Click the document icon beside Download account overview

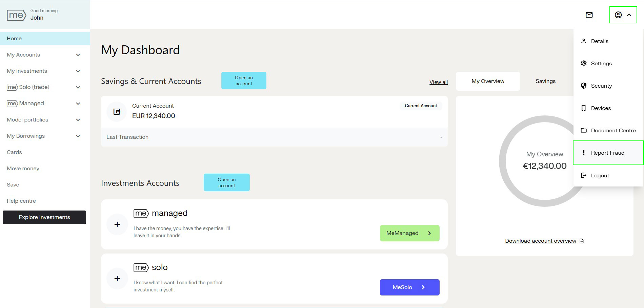coord(582,241)
